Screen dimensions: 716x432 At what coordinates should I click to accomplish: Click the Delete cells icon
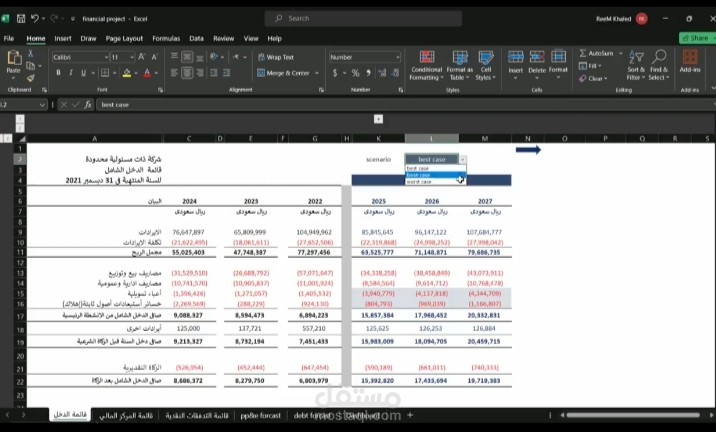click(537, 57)
